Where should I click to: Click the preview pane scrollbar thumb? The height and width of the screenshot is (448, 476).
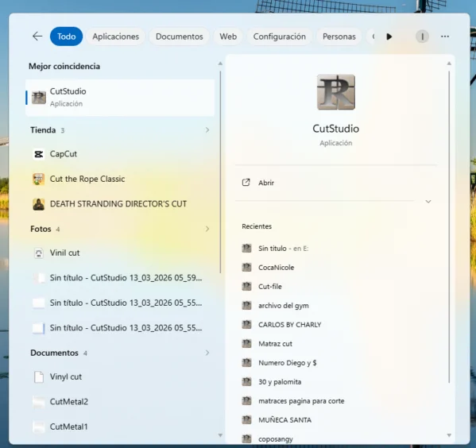pos(449,227)
